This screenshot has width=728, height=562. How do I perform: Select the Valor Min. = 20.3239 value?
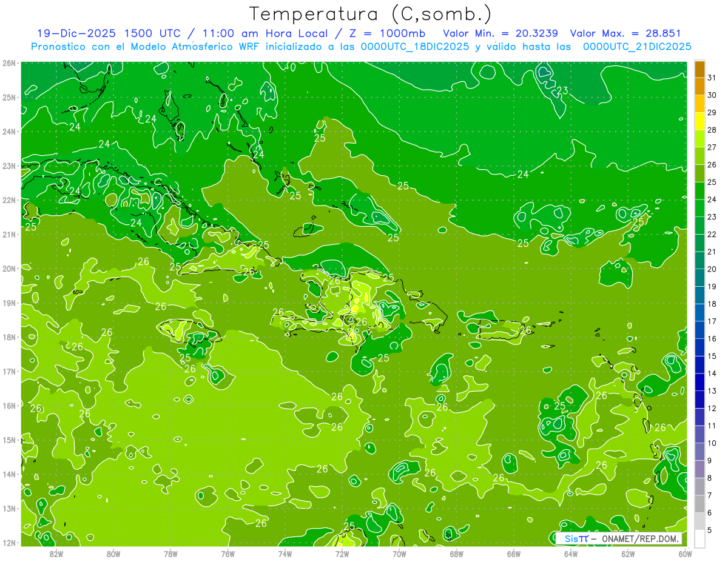pos(500,33)
